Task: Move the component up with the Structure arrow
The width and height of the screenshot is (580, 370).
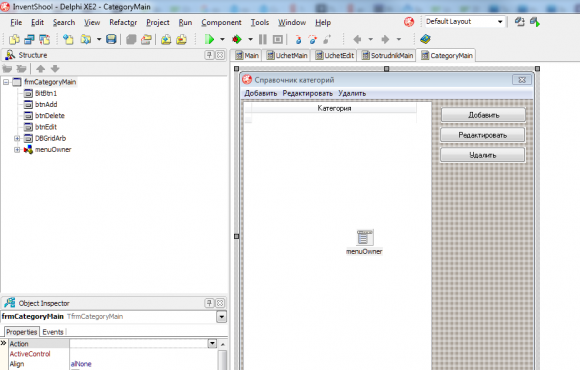Action: (41, 68)
